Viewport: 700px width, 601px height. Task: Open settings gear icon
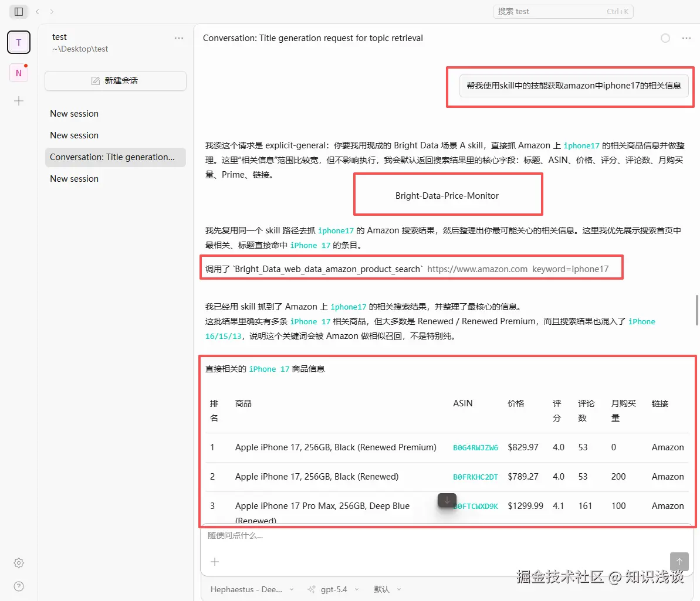pos(19,563)
